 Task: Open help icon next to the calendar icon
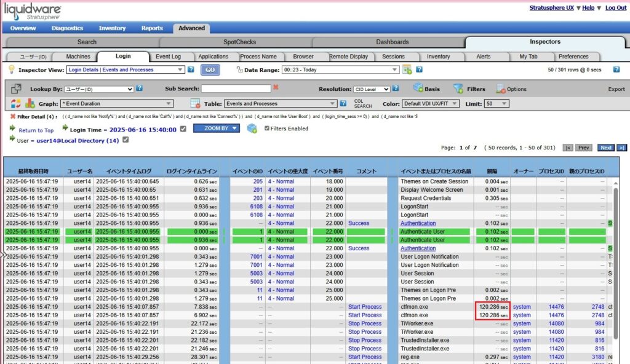coord(419,69)
